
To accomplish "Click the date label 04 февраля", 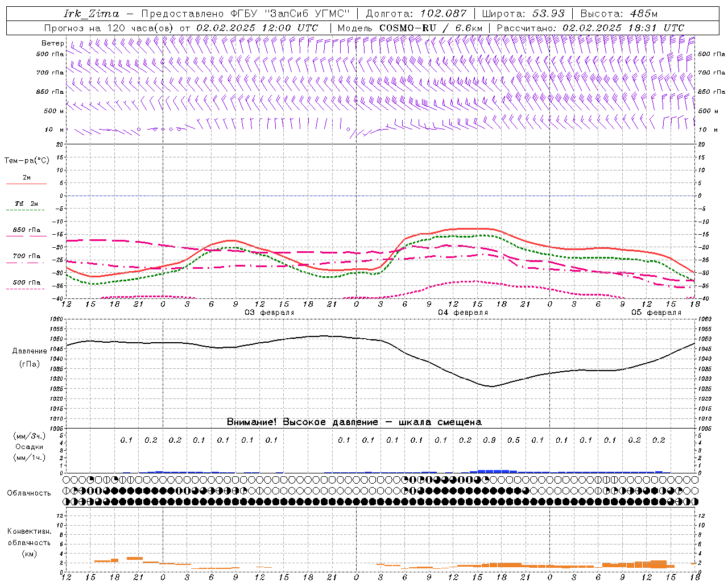I will pyautogui.click(x=463, y=313).
